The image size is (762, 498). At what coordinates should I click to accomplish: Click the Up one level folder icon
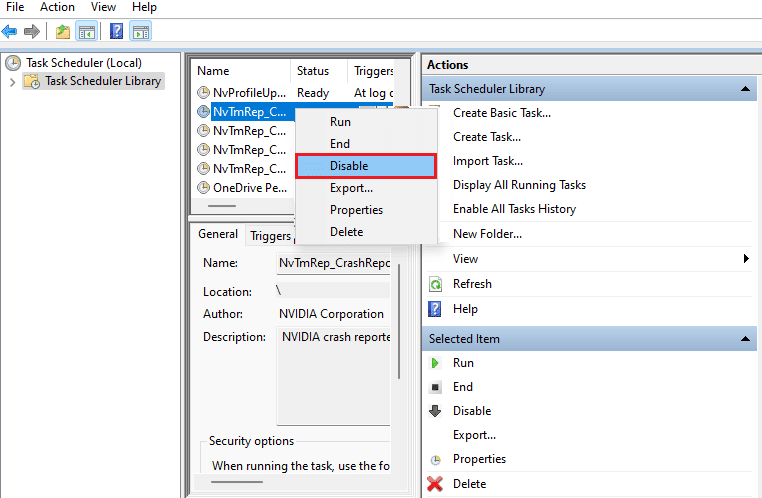(x=63, y=32)
